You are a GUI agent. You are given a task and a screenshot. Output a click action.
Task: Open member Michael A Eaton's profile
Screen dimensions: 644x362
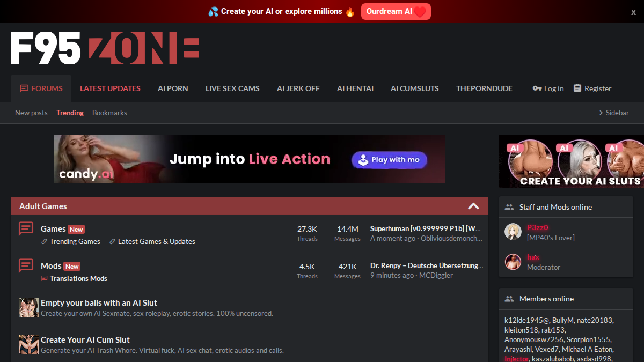pyautogui.click(x=588, y=349)
